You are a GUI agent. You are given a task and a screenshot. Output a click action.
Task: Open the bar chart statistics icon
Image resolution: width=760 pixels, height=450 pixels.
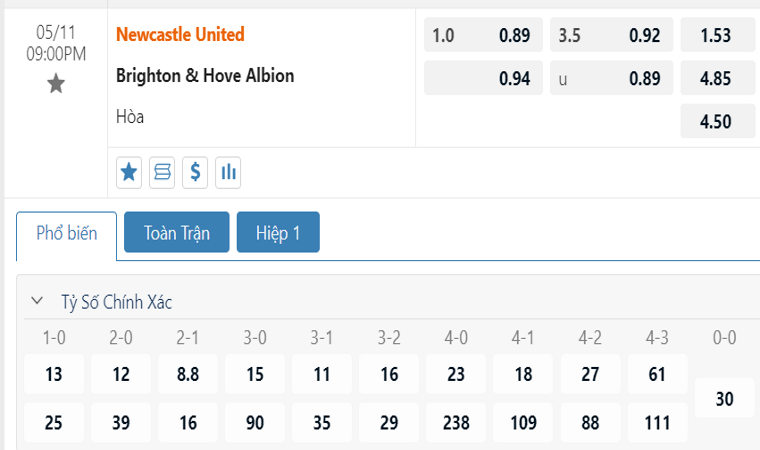point(228,173)
